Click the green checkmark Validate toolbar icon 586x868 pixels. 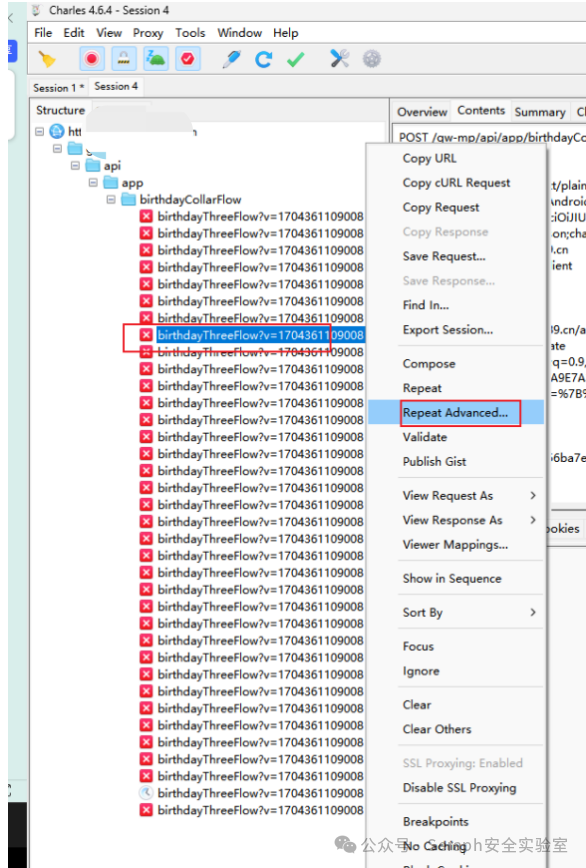click(295, 59)
